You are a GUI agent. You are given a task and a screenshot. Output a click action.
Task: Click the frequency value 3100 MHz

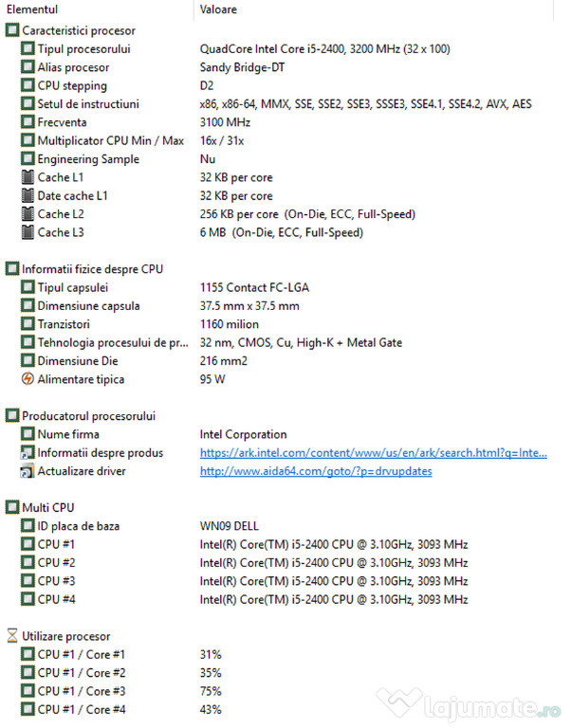click(225, 122)
